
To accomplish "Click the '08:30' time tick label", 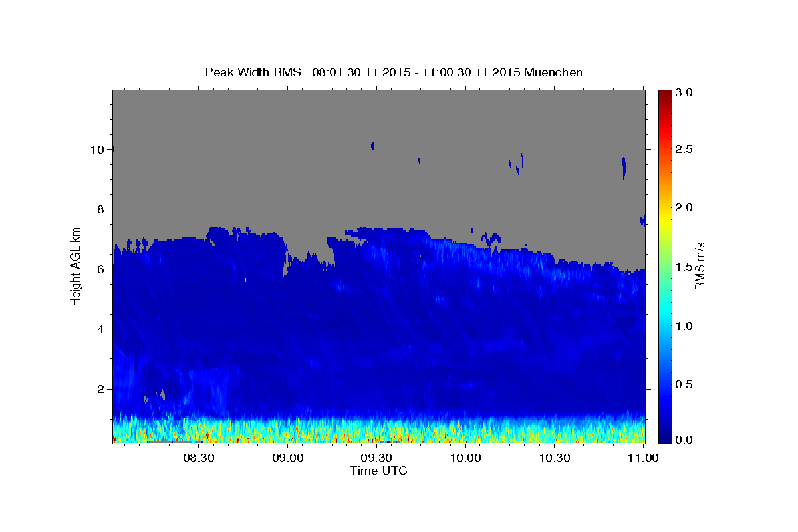I will pyautogui.click(x=198, y=458).
